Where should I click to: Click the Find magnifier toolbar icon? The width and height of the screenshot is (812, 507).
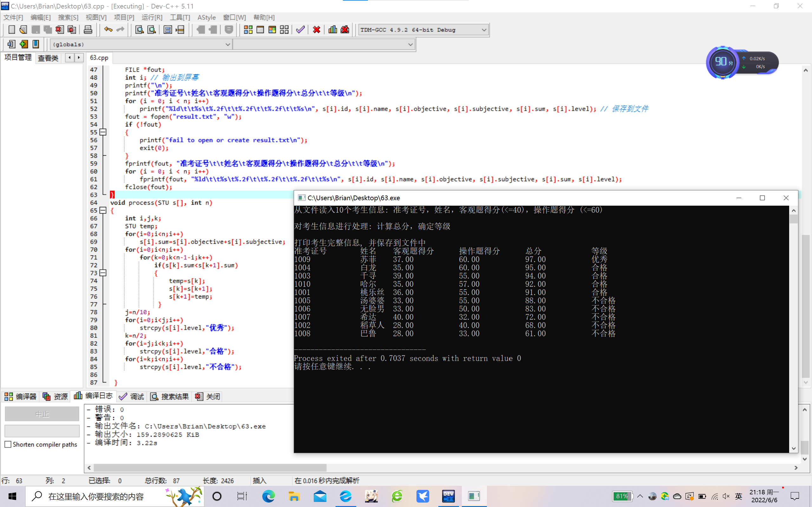139,30
